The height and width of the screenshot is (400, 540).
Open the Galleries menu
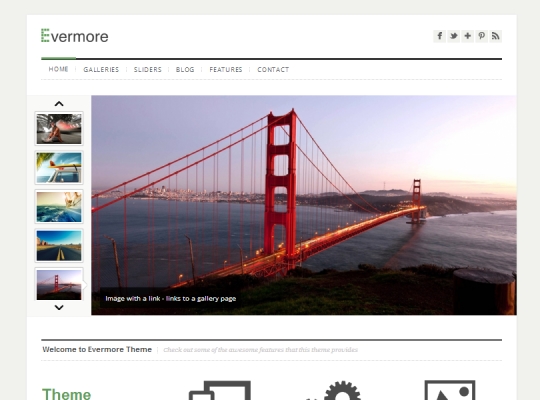click(x=101, y=70)
